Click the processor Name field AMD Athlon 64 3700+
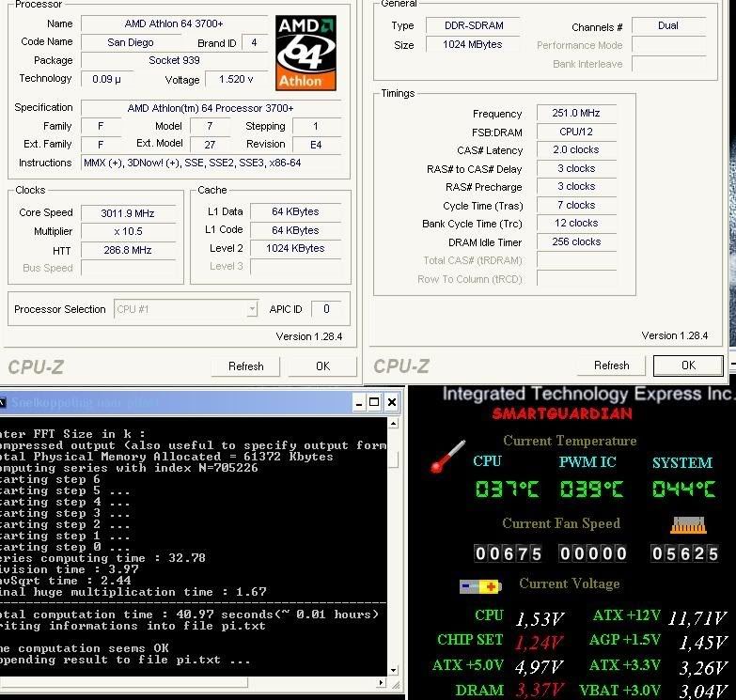736x700 pixels. (174, 23)
